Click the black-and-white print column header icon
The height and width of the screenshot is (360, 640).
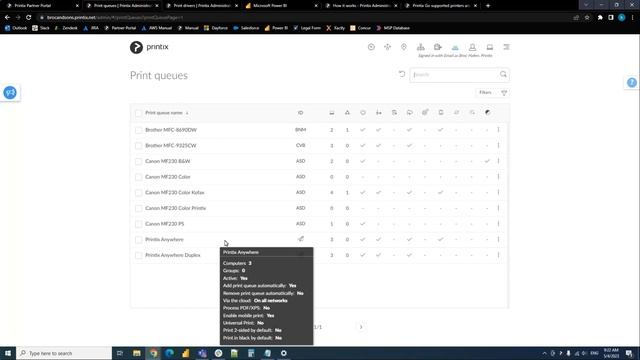coord(487,113)
